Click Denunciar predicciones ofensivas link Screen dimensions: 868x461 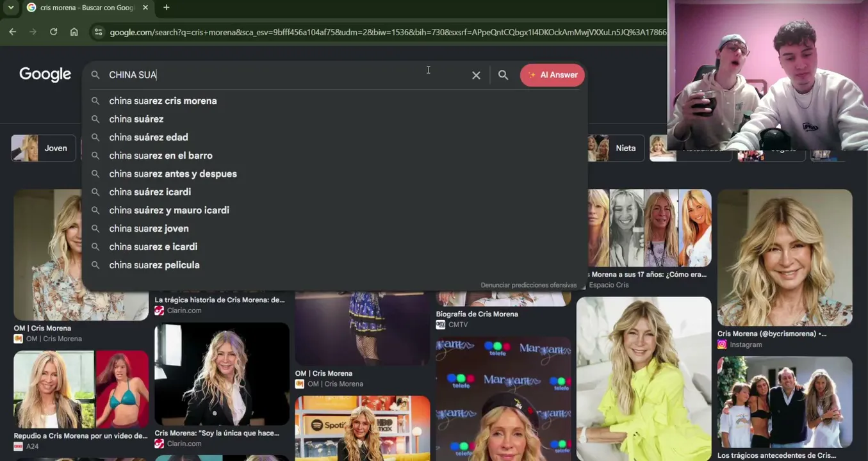click(x=528, y=285)
